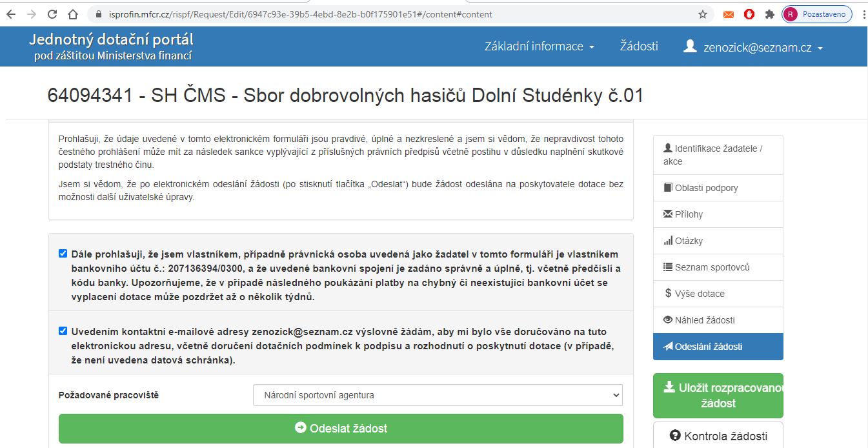This screenshot has height=448, width=868.
Task: Uncheck the contact e-mail delivery consent checkbox
Action: click(63, 331)
